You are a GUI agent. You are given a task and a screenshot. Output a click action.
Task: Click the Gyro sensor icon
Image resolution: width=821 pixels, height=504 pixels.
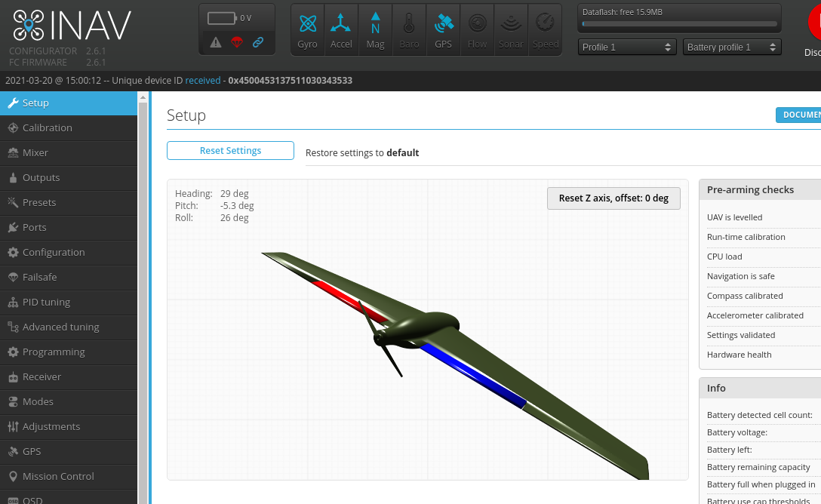pos(307,30)
